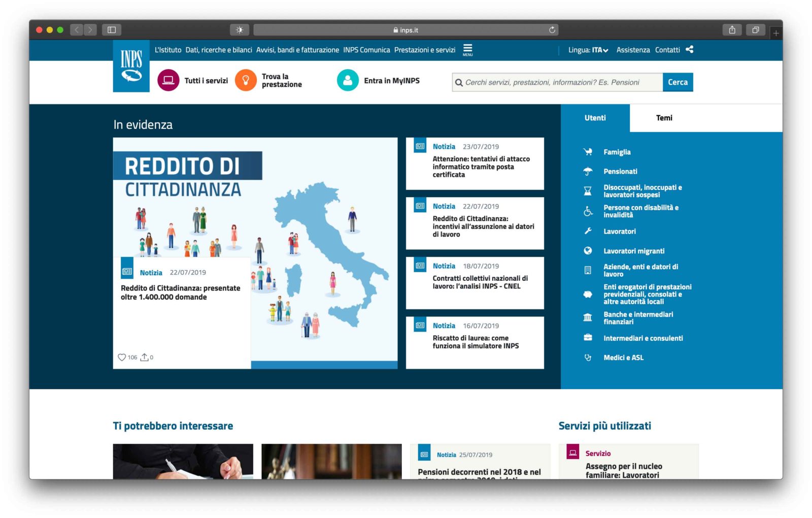The height and width of the screenshot is (518, 812).
Task: Click the Pensionati umbrella icon
Action: pos(588,171)
